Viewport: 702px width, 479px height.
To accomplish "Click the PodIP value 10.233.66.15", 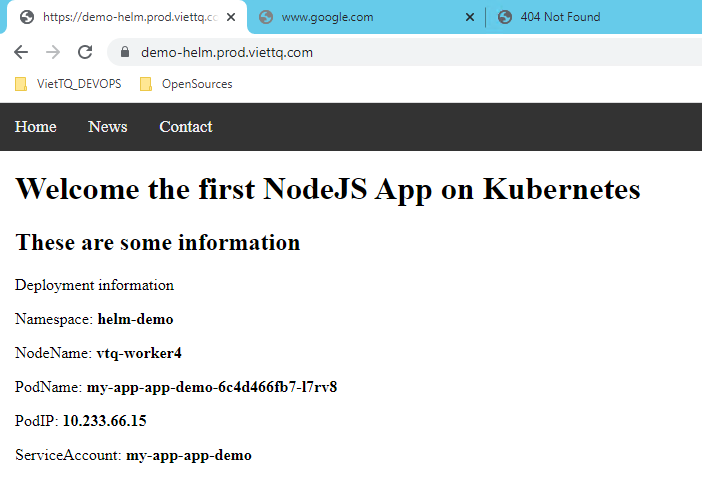I will [x=104, y=421].
